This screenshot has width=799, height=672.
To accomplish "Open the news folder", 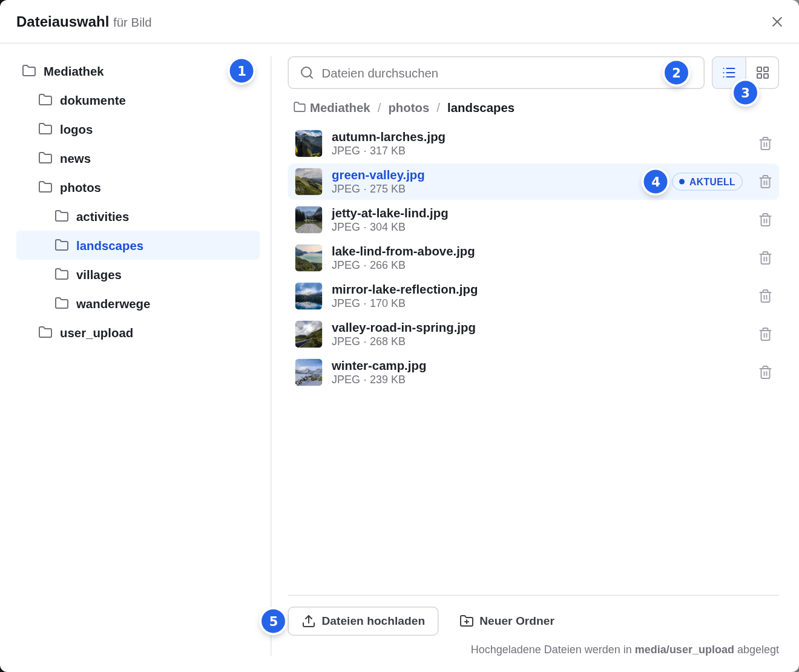I will (x=138, y=159).
